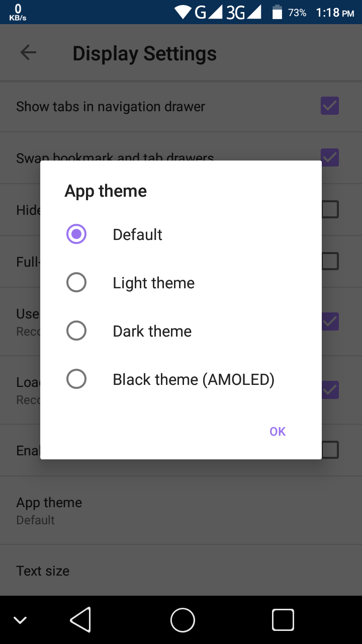Image resolution: width=362 pixels, height=644 pixels.
Task: Tap the Light theme label text
Action: click(x=153, y=283)
